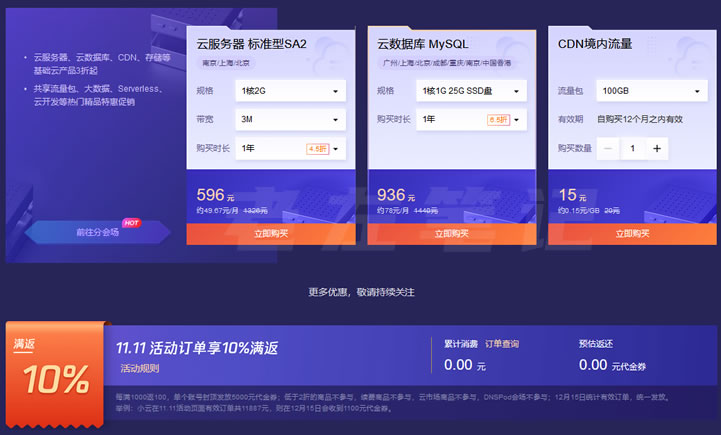This screenshot has height=435, width=721.
Task: Open the 带宽 dropdown showing 3M
Action: click(290, 120)
